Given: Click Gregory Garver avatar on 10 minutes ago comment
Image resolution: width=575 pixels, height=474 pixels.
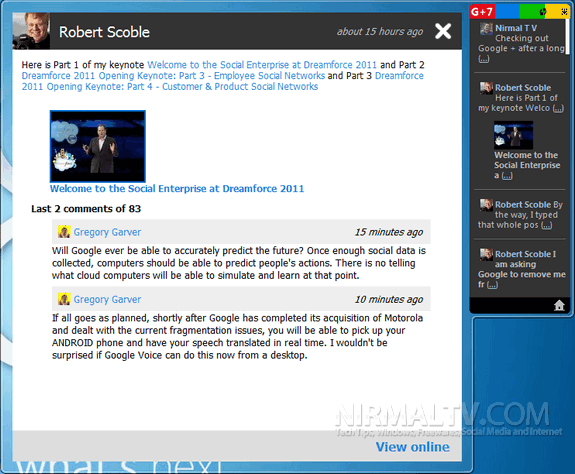Looking at the screenshot, I should pyautogui.click(x=64, y=299).
